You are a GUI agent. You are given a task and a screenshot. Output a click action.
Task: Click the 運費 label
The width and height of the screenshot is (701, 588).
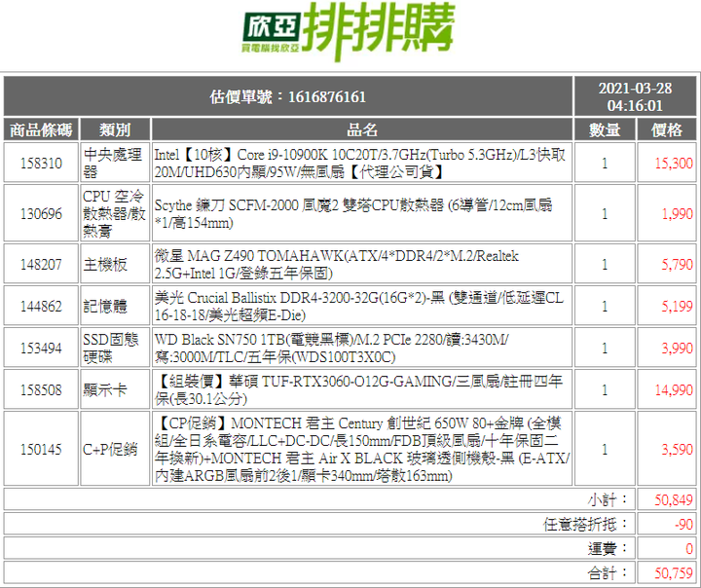coord(608,548)
